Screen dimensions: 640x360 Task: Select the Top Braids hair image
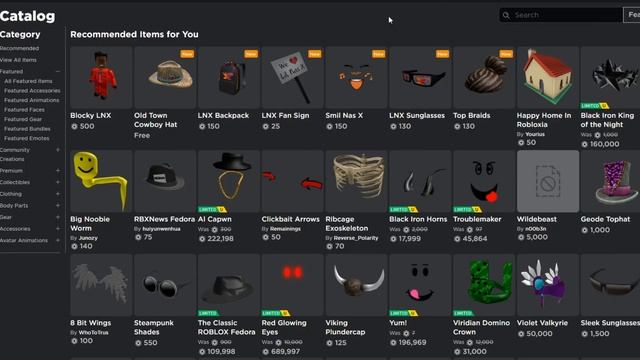[484, 77]
